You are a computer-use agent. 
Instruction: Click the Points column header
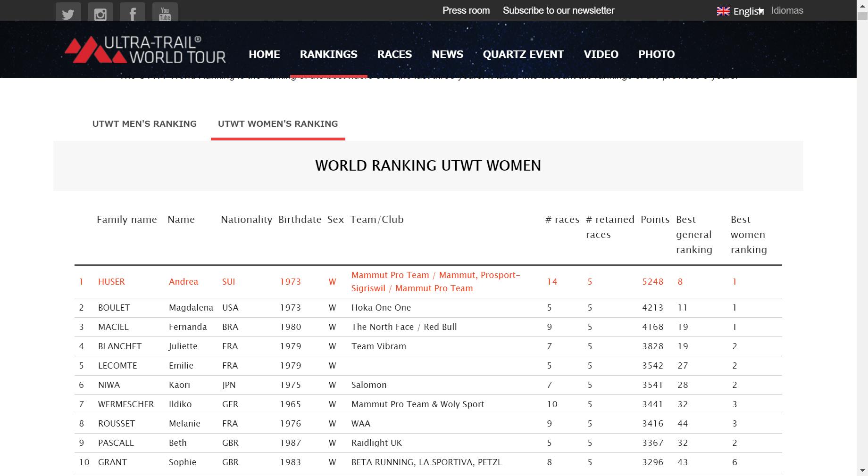655,220
